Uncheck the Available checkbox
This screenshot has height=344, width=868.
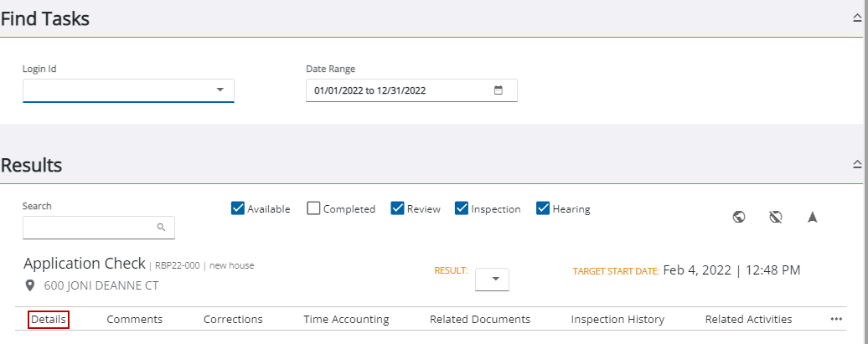pyautogui.click(x=237, y=208)
